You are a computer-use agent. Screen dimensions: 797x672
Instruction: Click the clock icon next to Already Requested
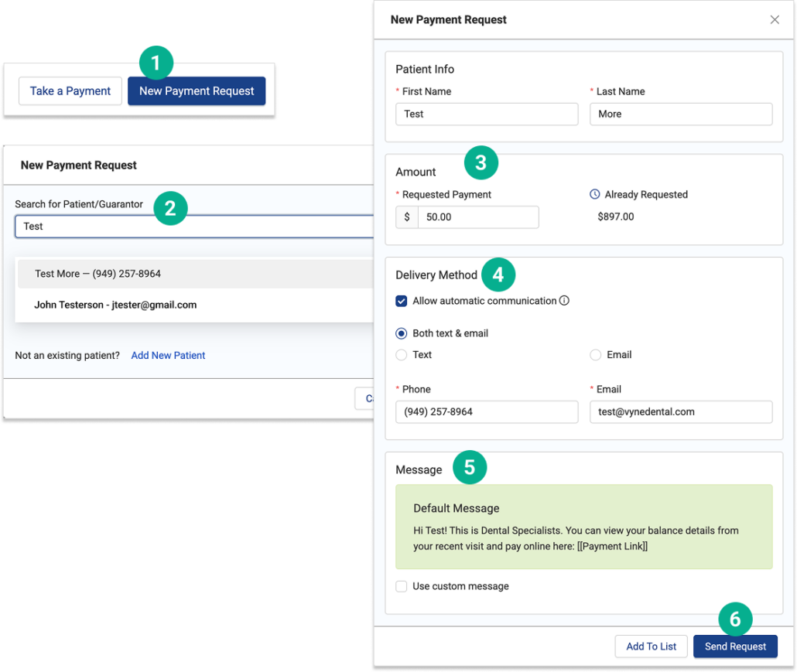(x=594, y=194)
